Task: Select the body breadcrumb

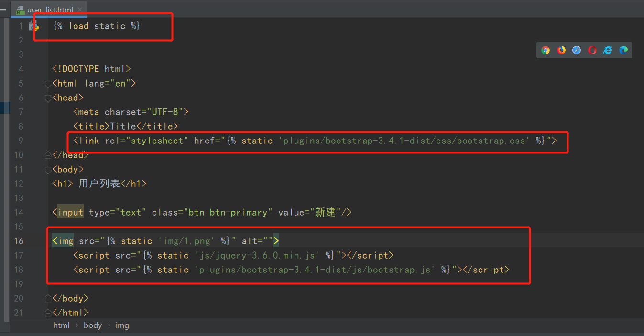Action: pos(93,325)
